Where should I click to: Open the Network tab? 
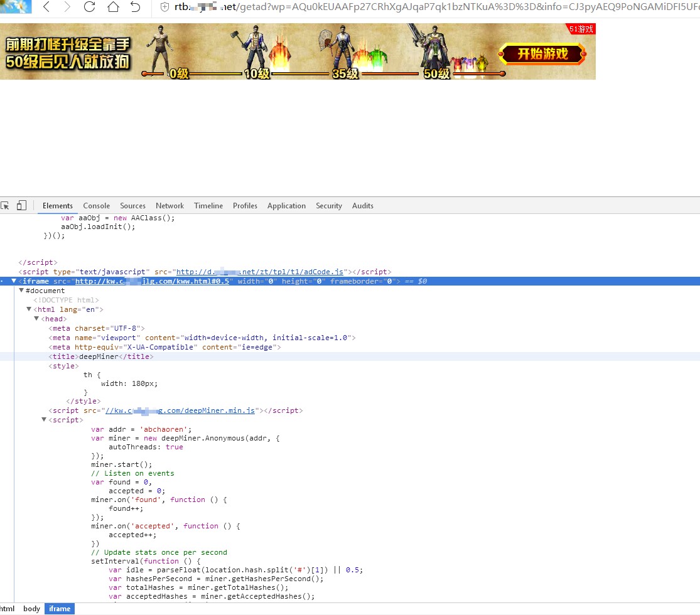pyautogui.click(x=170, y=206)
